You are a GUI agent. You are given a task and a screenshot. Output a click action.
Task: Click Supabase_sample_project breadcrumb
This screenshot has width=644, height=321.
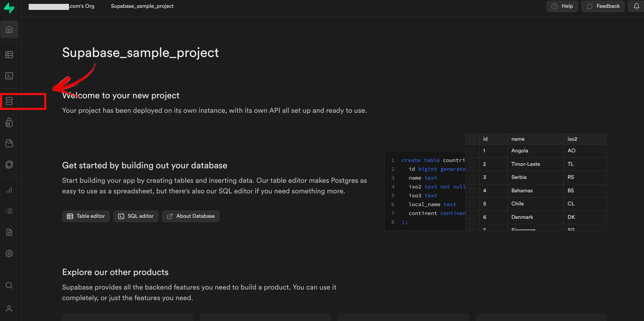[142, 6]
